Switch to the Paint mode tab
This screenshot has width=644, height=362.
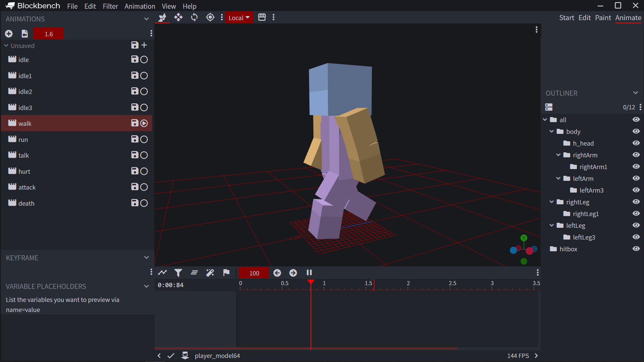(603, 18)
